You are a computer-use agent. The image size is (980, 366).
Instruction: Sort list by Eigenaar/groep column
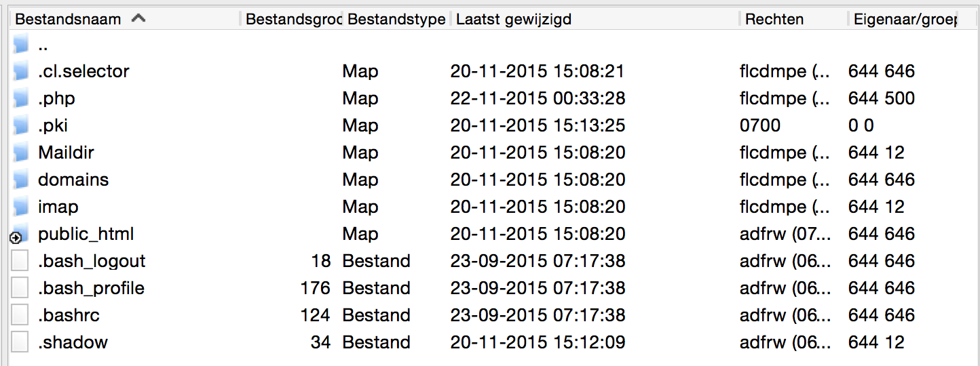point(903,19)
